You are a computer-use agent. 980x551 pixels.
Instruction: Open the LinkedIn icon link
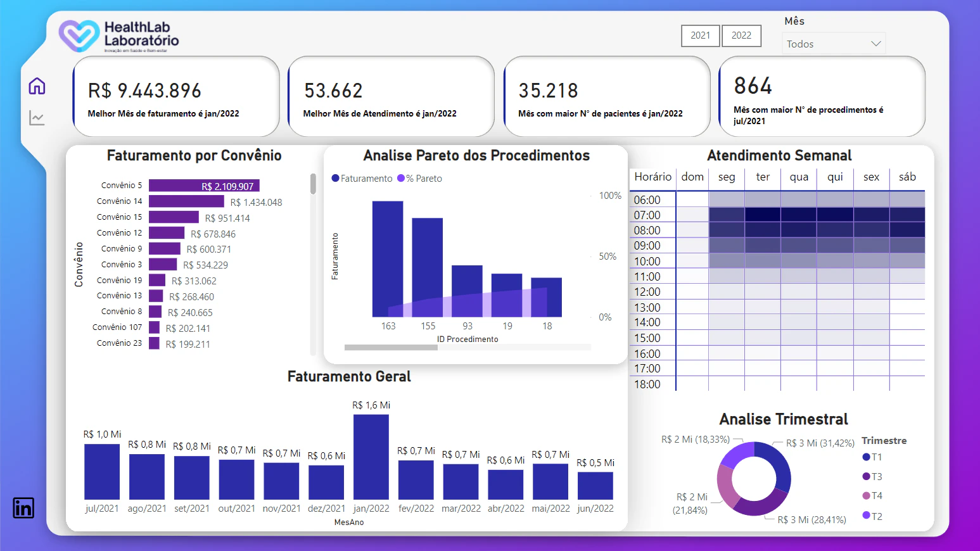23,508
